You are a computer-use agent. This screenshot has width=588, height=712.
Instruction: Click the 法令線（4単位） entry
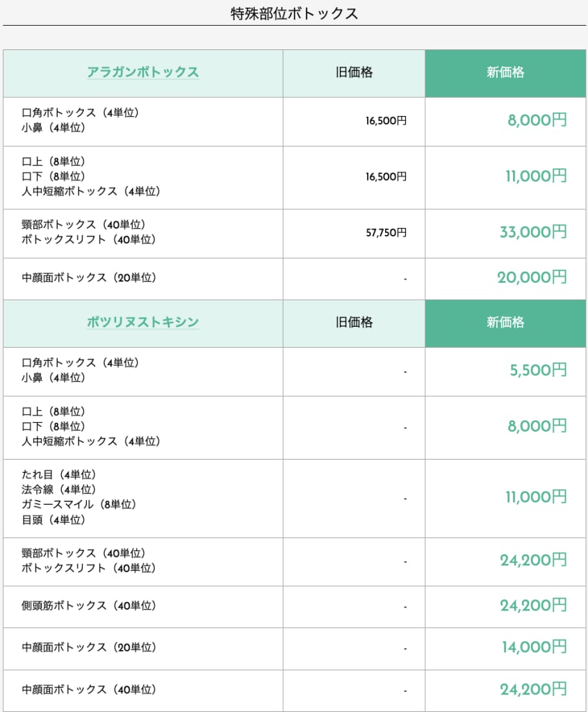point(58,489)
